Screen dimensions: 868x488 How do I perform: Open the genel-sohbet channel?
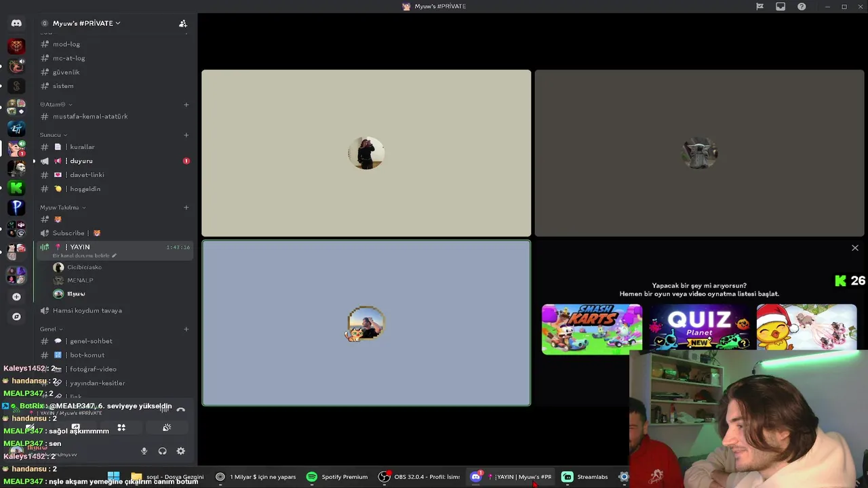pos(115,341)
